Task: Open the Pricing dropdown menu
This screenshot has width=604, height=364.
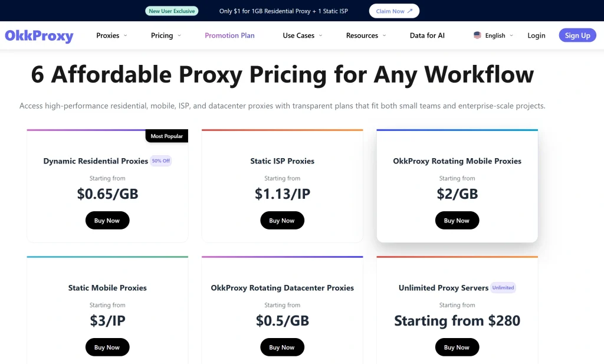Action: (165, 35)
